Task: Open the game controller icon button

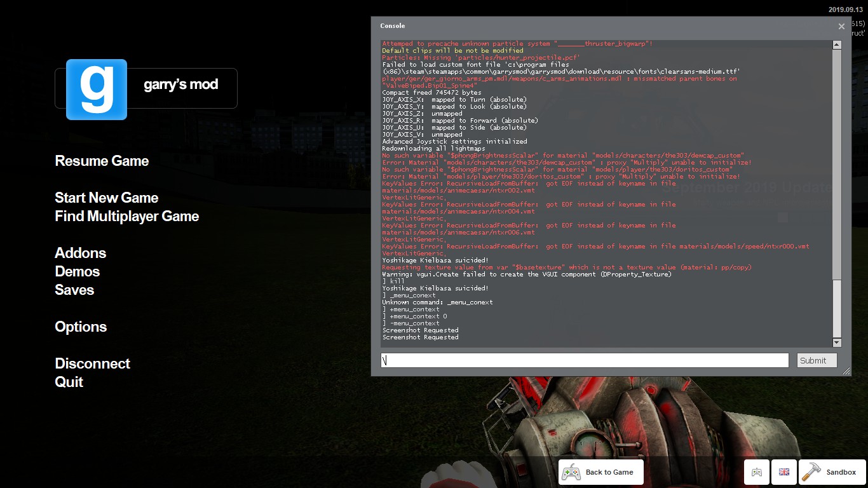Action: pyautogui.click(x=757, y=472)
